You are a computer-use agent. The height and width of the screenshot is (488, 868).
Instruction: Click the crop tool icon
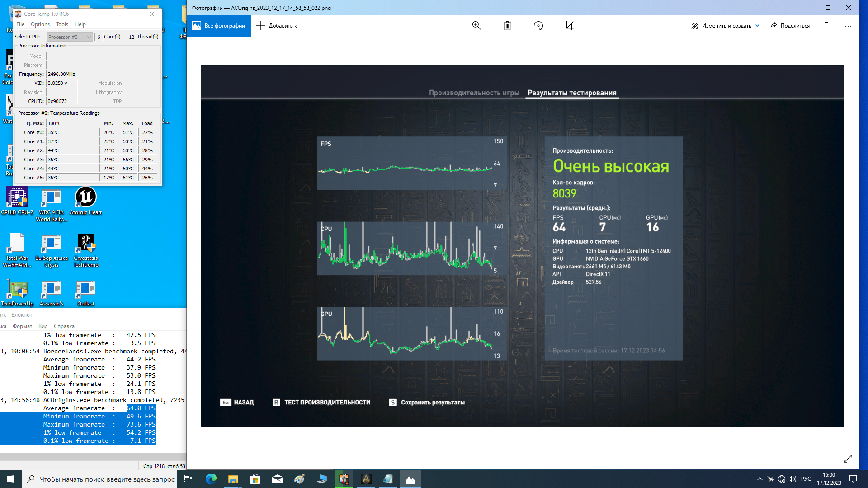[569, 26]
